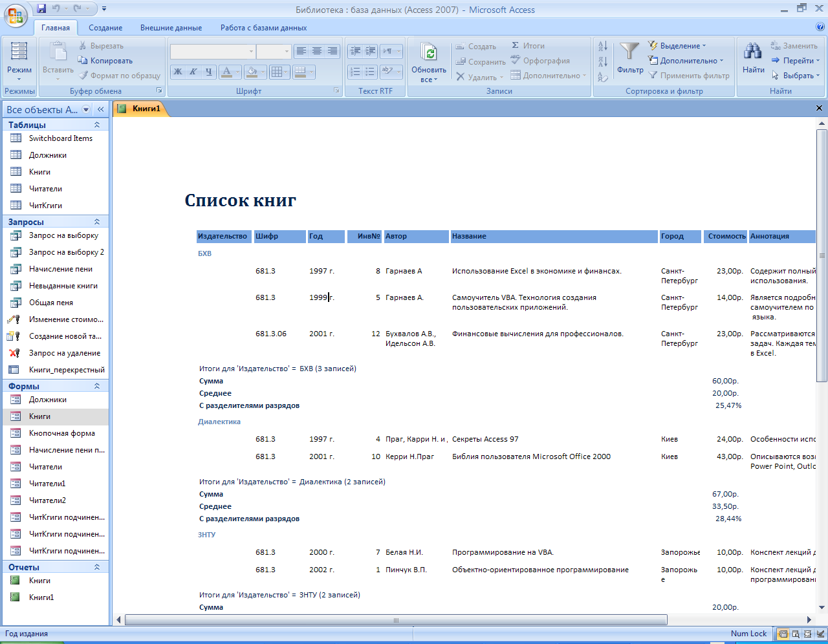Open the Создание ribbon tab
The image size is (828, 644).
point(105,28)
